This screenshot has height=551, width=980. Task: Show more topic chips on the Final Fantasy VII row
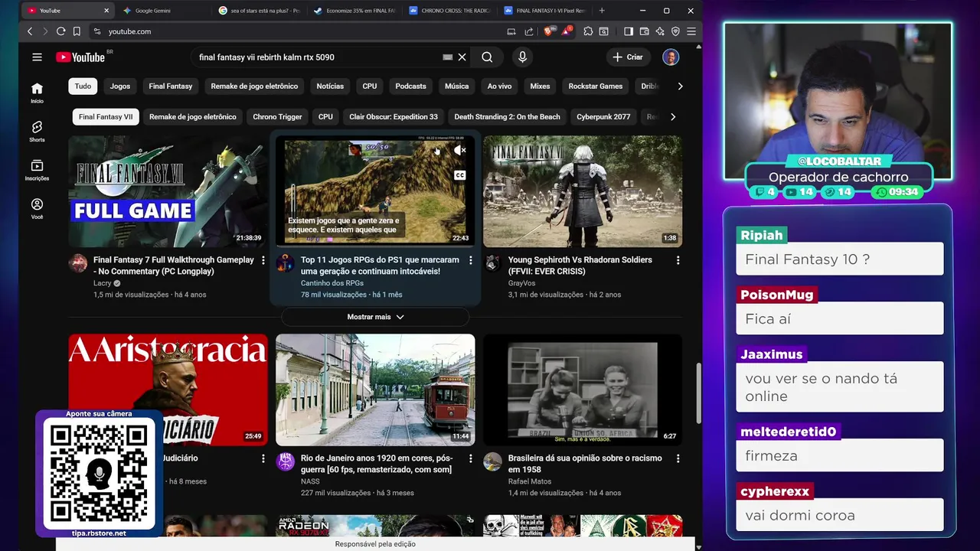pos(673,117)
